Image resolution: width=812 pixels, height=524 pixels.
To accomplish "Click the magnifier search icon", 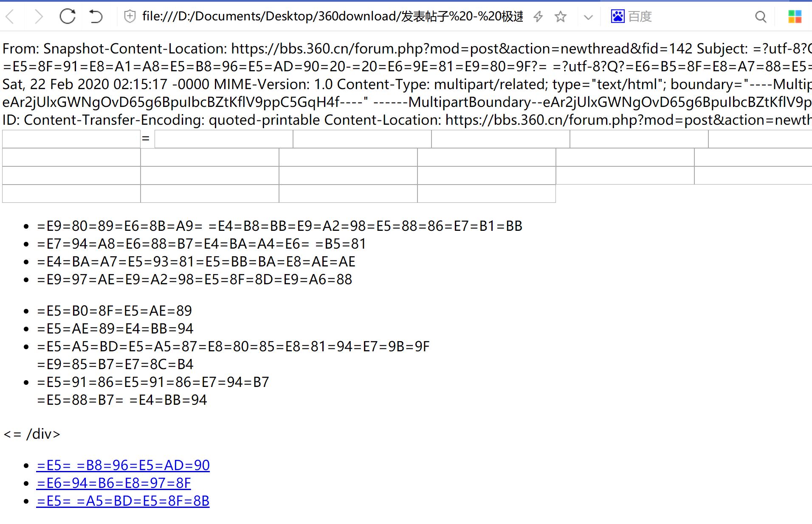I will [x=761, y=17].
